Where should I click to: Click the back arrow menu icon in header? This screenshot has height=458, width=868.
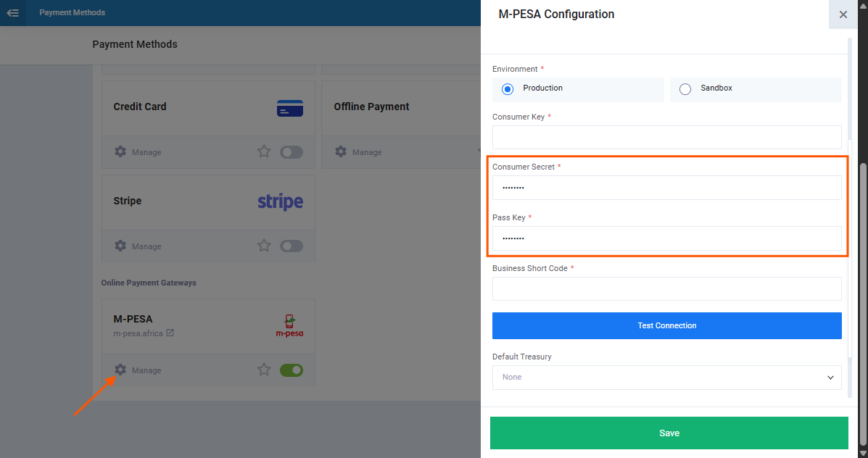click(x=13, y=13)
